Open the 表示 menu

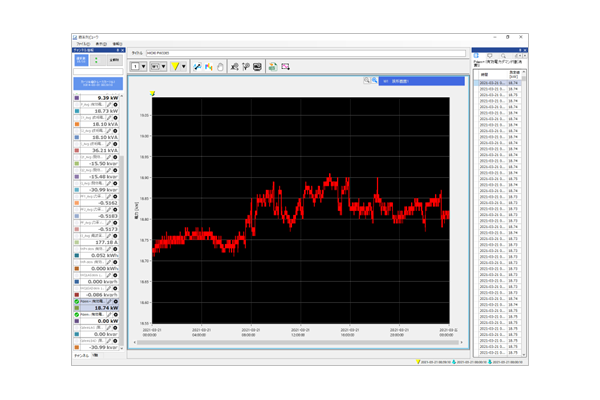(101, 44)
